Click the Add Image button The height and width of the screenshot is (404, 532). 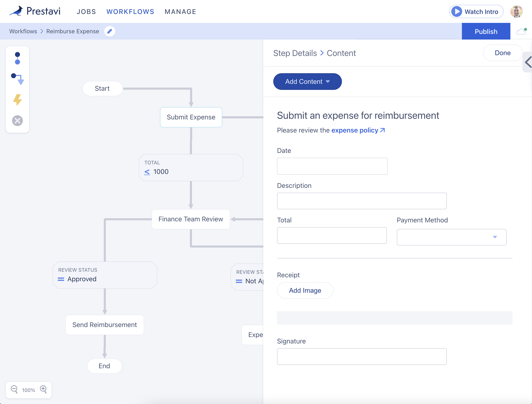pos(305,290)
